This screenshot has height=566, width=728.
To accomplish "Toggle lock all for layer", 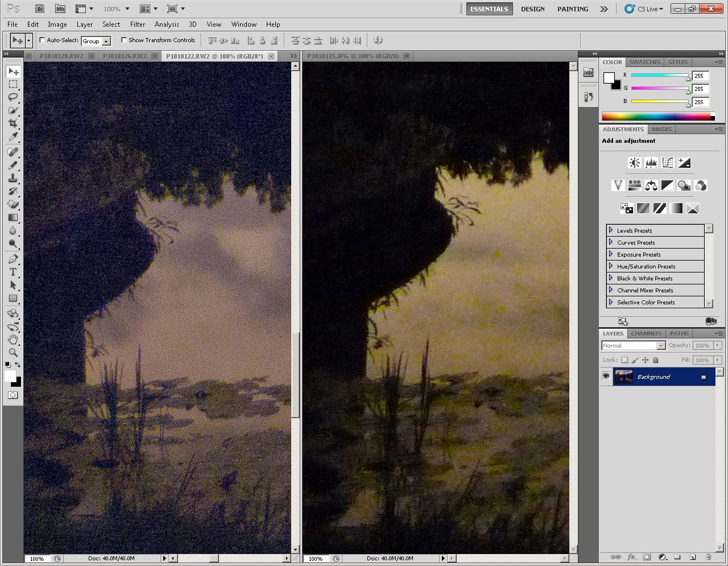I will [x=656, y=360].
